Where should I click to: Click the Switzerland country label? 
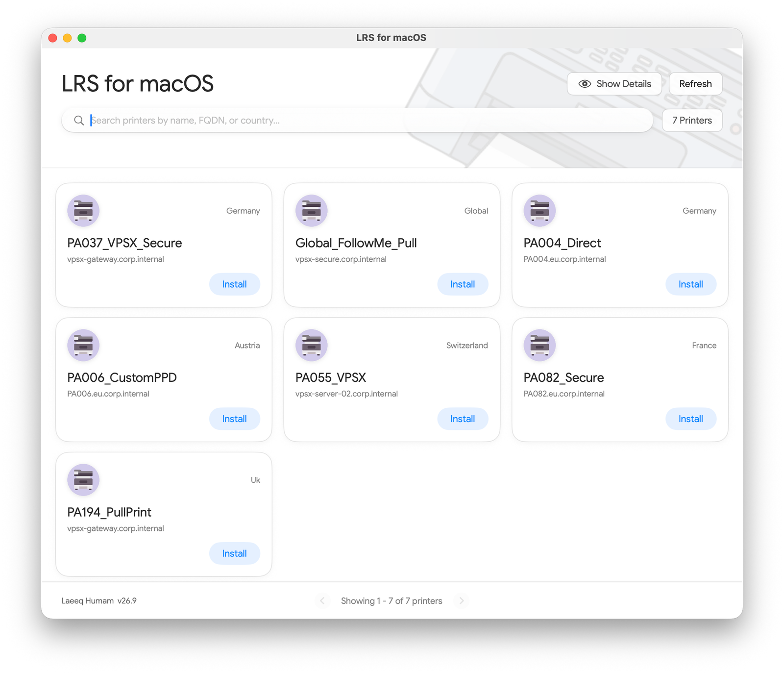coord(467,346)
